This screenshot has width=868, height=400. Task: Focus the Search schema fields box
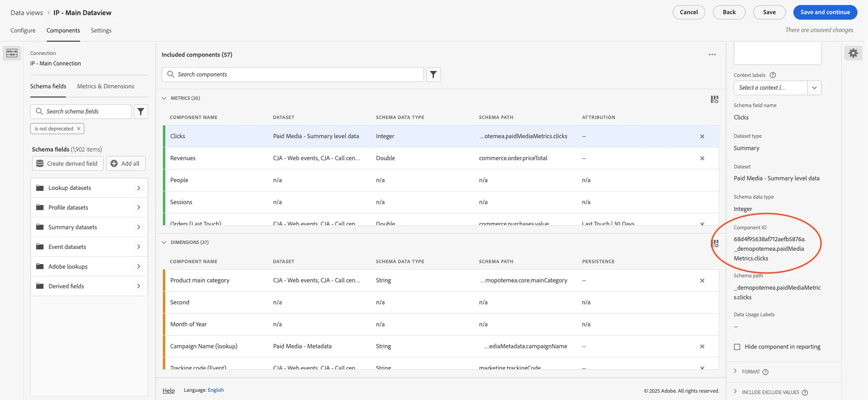pyautogui.click(x=81, y=112)
